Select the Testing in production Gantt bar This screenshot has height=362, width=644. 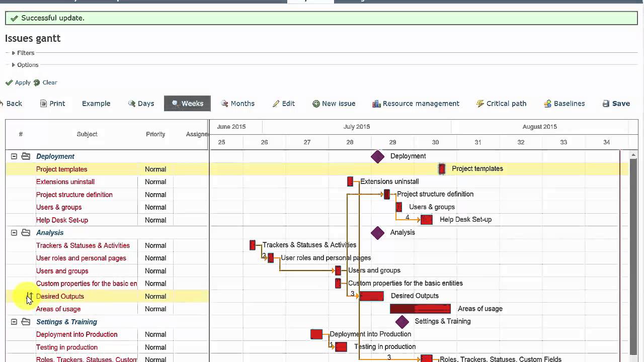pos(341,347)
